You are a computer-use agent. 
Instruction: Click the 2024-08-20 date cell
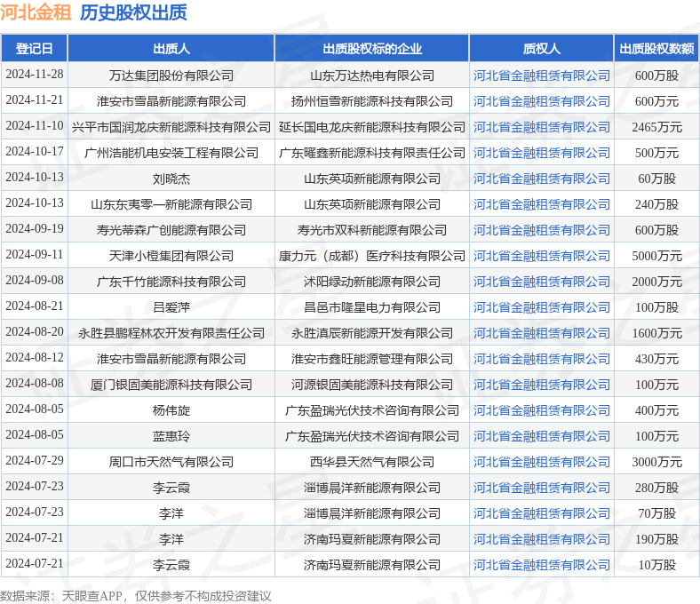point(35,331)
